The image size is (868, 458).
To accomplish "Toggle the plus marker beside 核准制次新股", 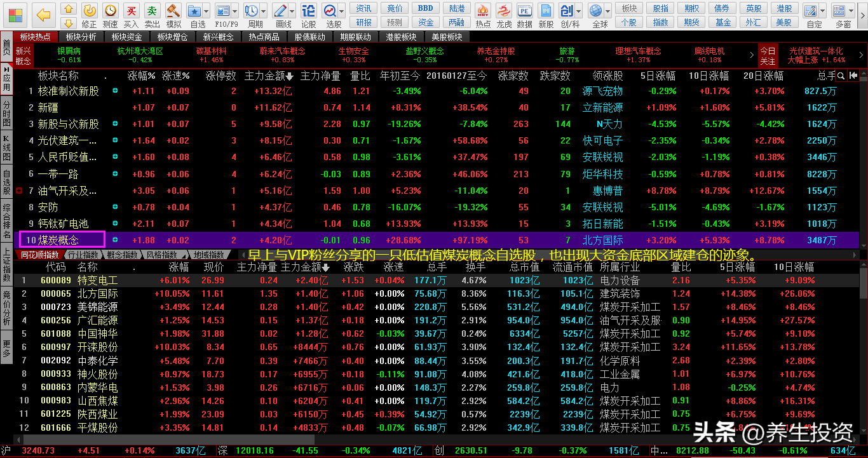I will click(x=115, y=91).
